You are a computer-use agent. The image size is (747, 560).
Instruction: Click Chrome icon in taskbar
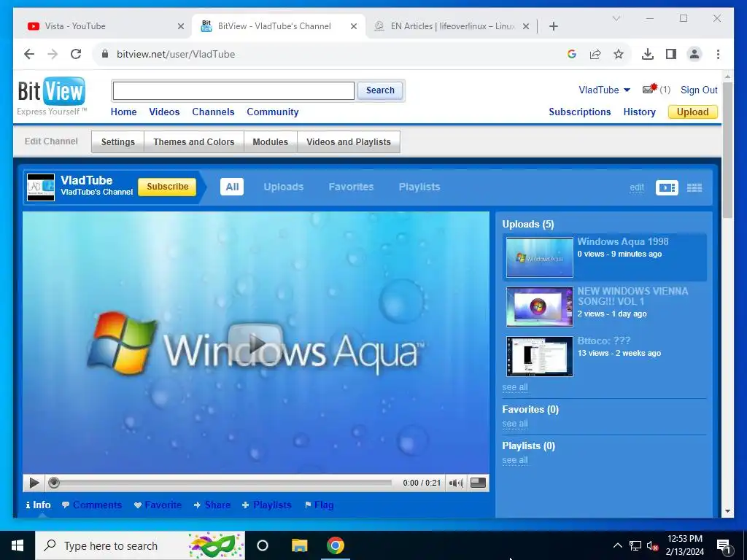[x=336, y=545]
